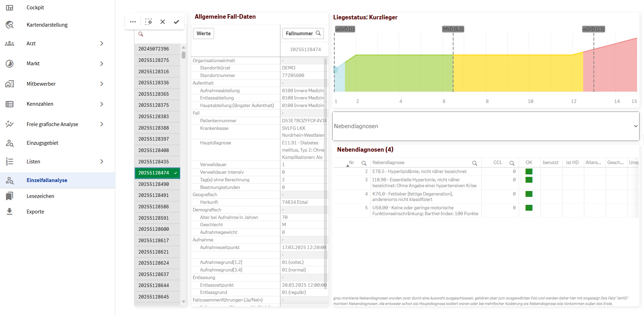
Task: Open the three-dots more options menu
Action: coord(133,22)
